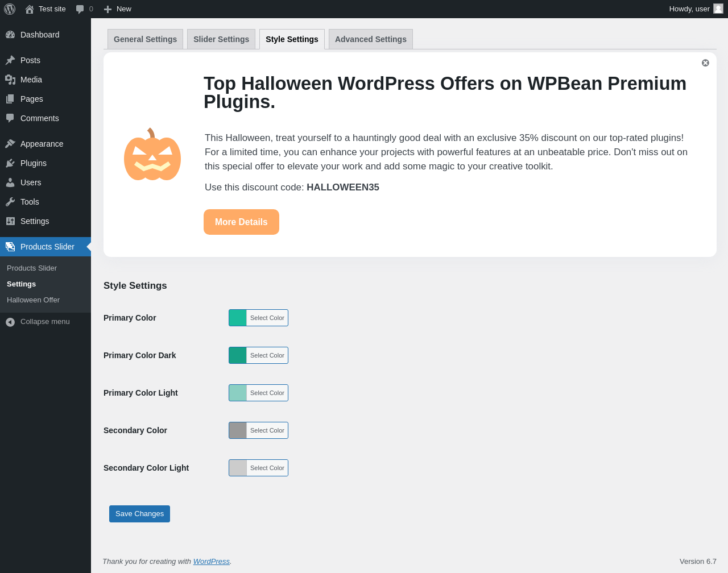This screenshot has width=728, height=573.
Task: Open the Advanced Settings tab
Action: (371, 39)
